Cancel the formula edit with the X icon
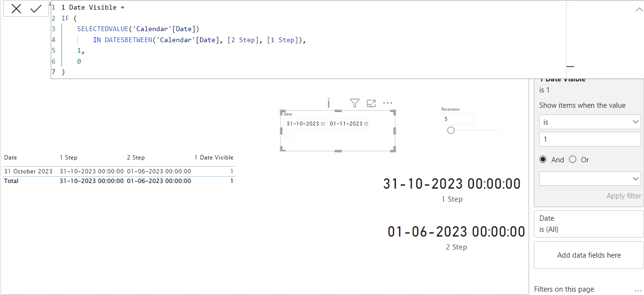Viewport: 644px width, 295px height. [16, 9]
